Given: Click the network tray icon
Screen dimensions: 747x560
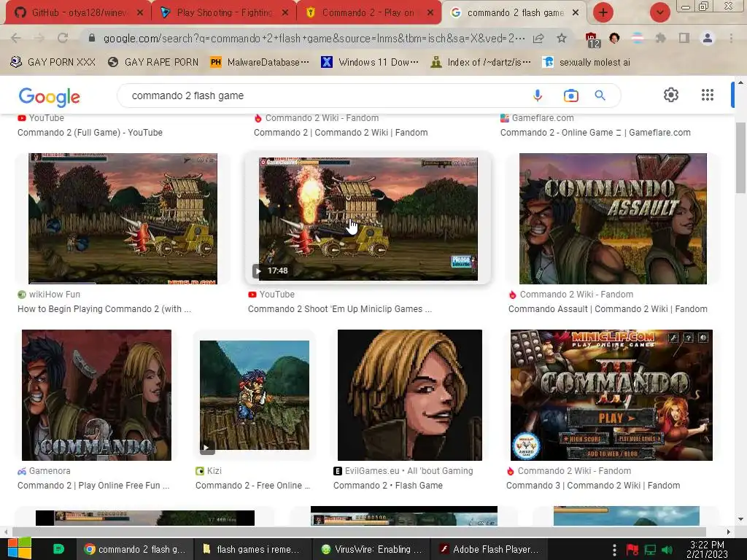Looking at the screenshot, I should pos(650,550).
